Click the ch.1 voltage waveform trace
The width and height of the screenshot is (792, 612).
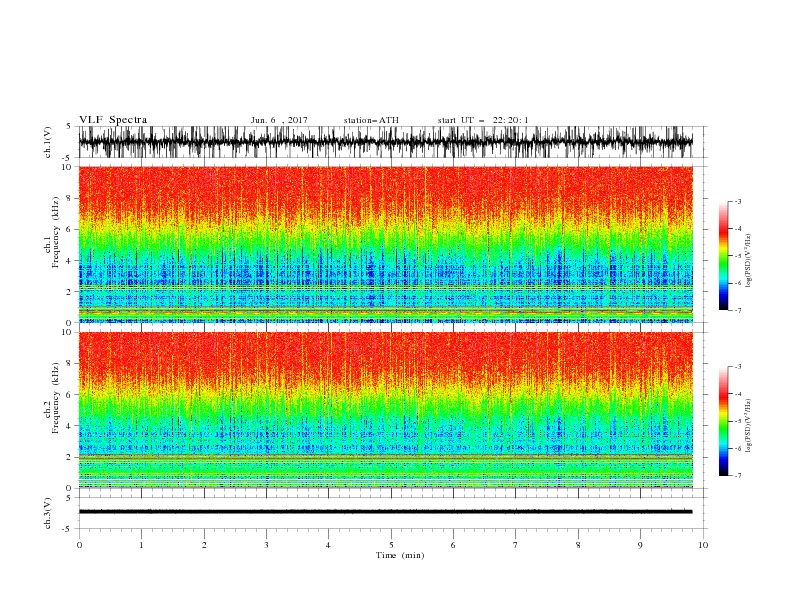click(x=386, y=142)
